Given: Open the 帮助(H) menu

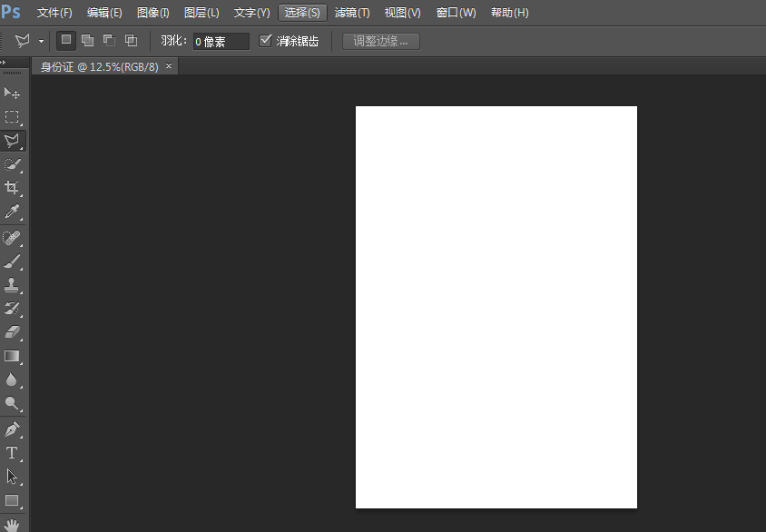Looking at the screenshot, I should pos(509,13).
